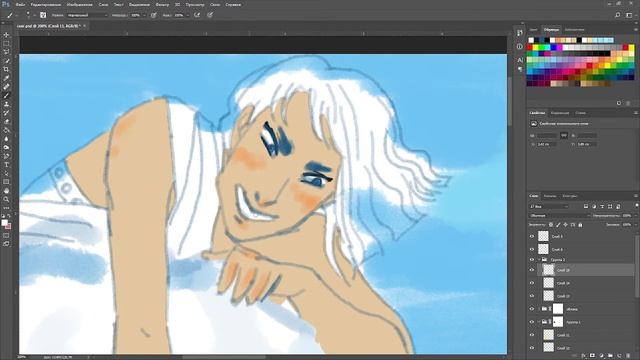Viewport: 640px width, 360px height.
Task: Select the Magic Wand tool
Action: click(6, 61)
